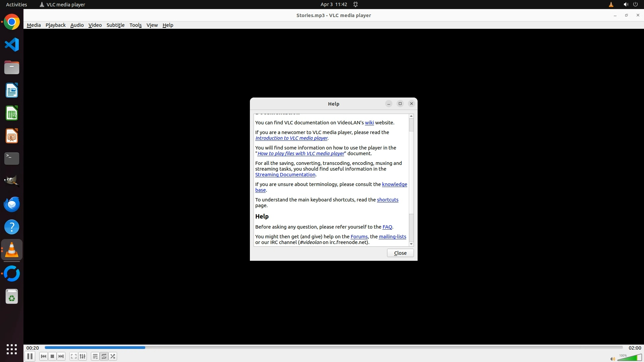Screen dimensions: 644x362
Task: Toggle the playlist view
Action: [95, 356]
